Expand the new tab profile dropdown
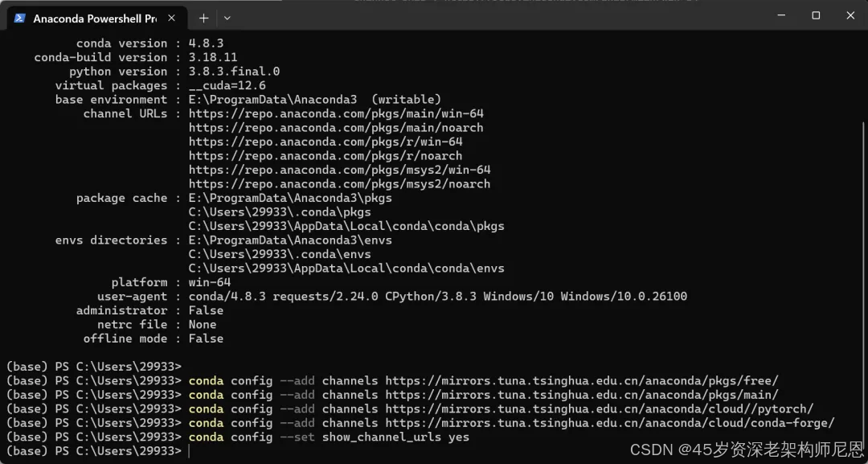The width and height of the screenshot is (868, 464). point(227,18)
